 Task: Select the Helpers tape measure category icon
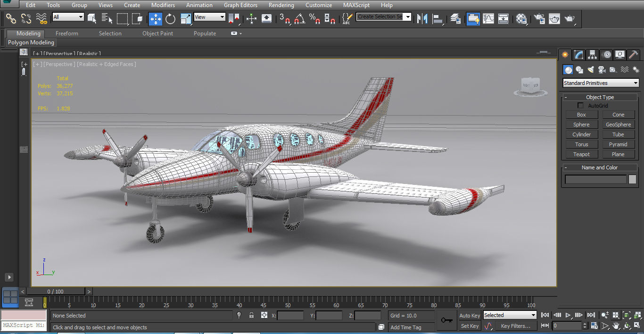tap(613, 70)
